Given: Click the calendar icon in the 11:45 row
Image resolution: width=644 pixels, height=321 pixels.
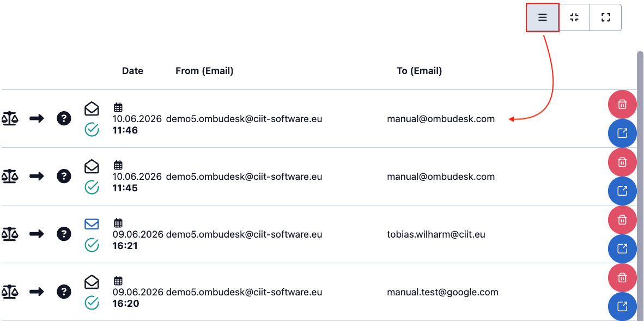Looking at the screenshot, I should click(118, 166).
